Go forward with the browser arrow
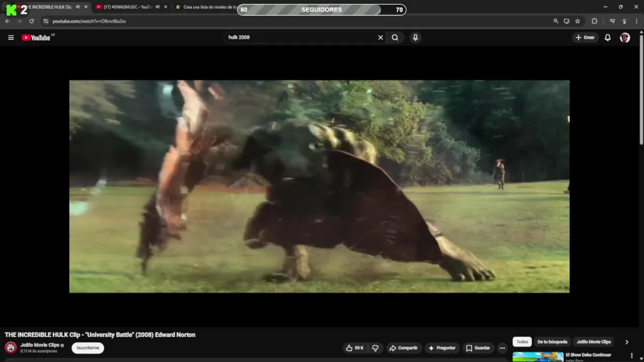 19,21
